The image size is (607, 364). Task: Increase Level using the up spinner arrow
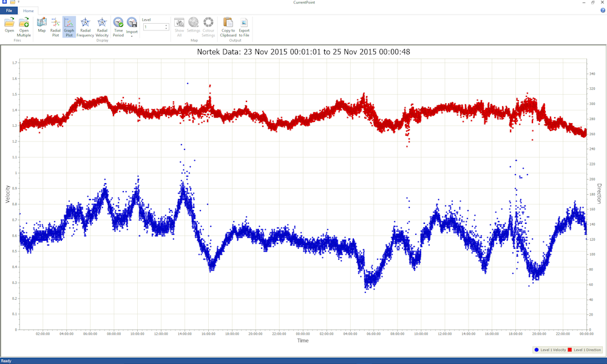coord(166,25)
